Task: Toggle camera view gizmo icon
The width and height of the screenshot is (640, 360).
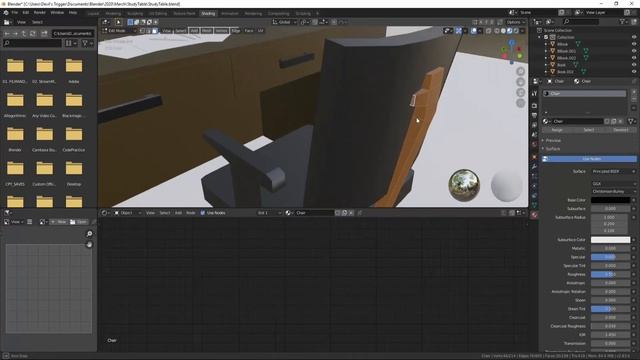Action: [x=520, y=93]
